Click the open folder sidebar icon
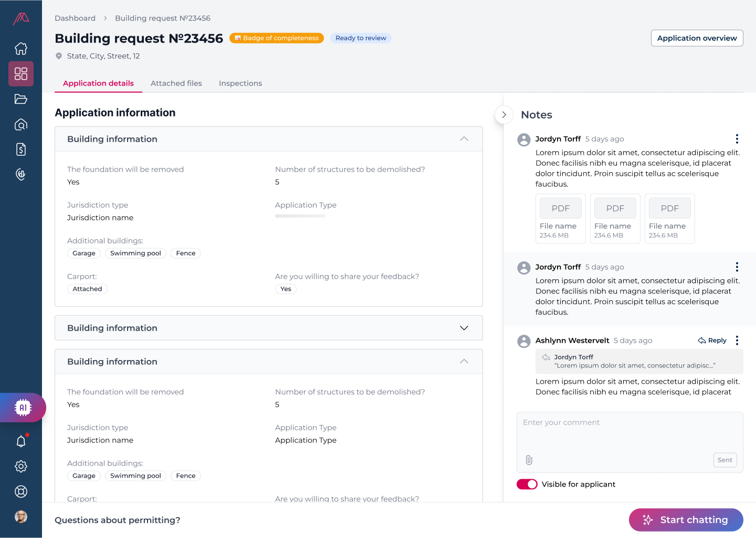The width and height of the screenshot is (756, 538). tap(21, 99)
